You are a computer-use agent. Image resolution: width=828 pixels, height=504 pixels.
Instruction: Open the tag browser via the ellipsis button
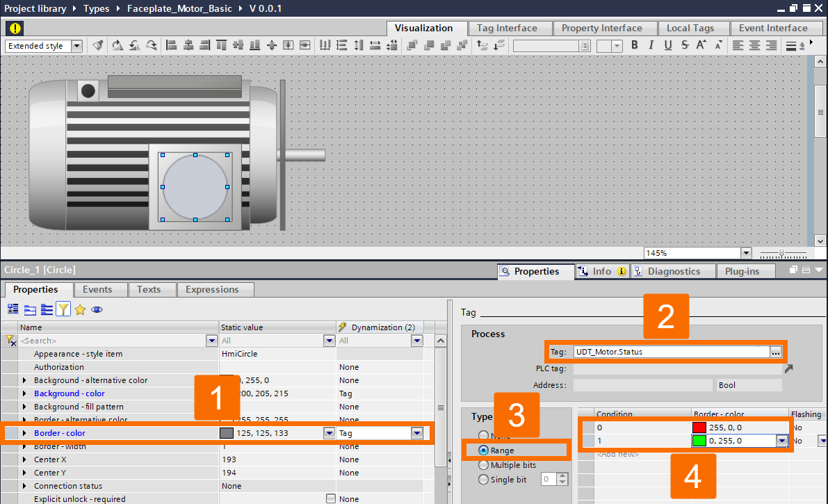click(775, 352)
